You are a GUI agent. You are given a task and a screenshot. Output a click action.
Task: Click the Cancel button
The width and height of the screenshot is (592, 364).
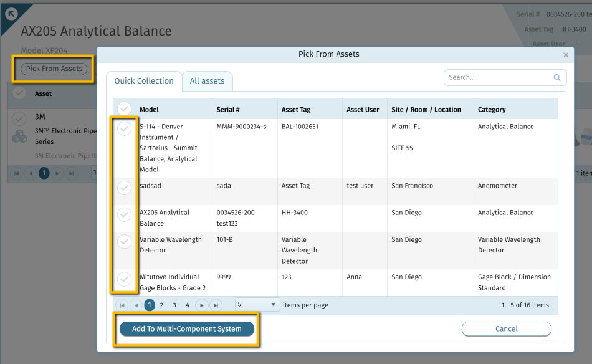(506, 329)
